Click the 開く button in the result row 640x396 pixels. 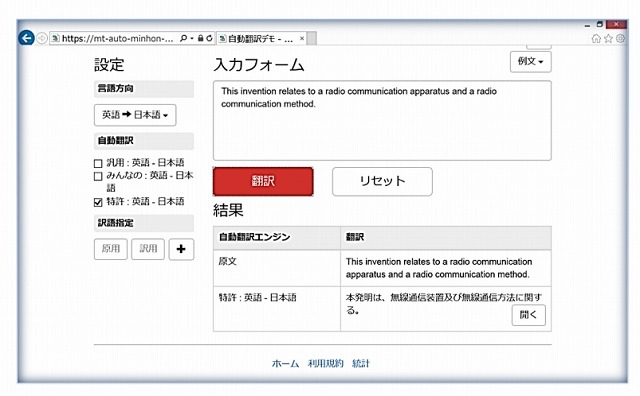coord(529,315)
